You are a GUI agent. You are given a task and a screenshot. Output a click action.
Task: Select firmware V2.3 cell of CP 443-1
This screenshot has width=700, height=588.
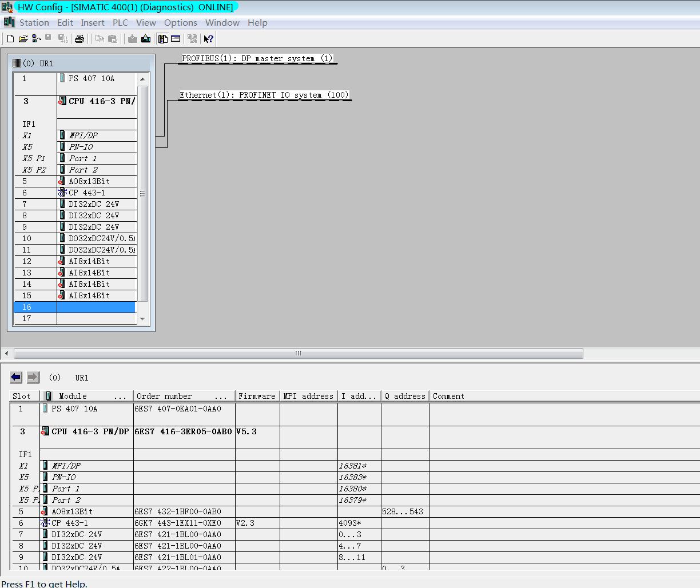coord(257,523)
